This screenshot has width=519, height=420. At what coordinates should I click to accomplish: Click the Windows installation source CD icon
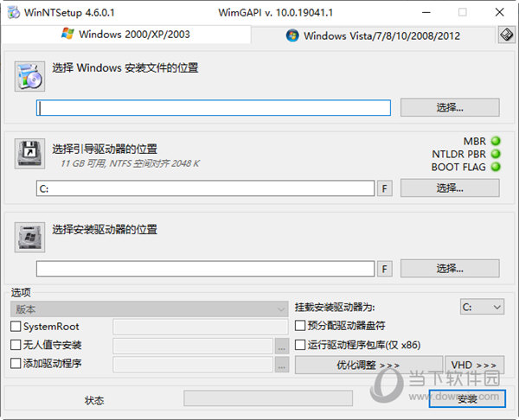click(x=29, y=76)
